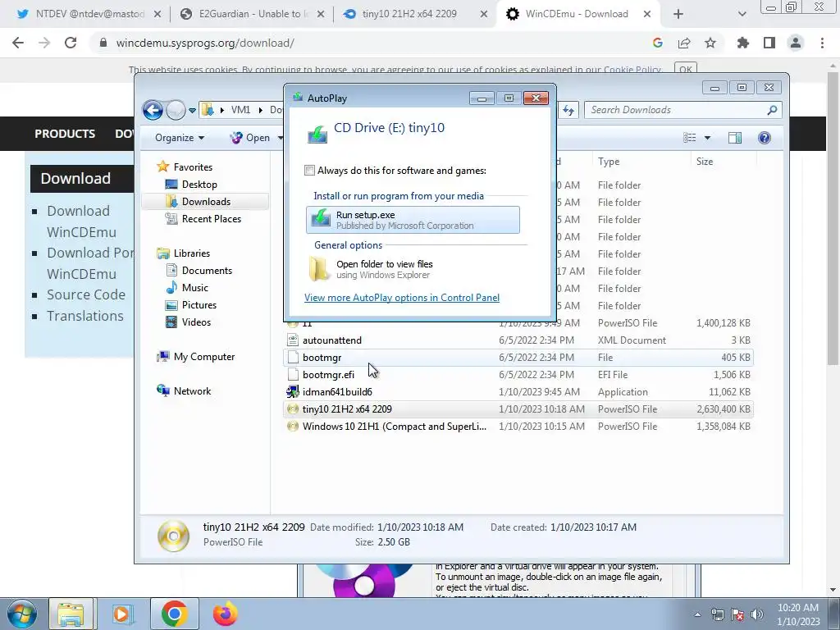Open Firefox from taskbar
This screenshot has width=840, height=630.
click(225, 614)
